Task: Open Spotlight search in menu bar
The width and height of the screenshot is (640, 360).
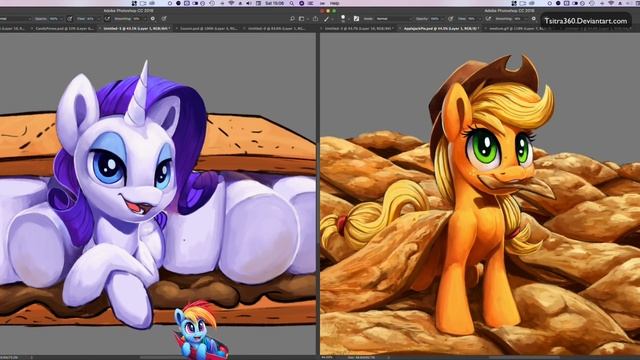Action: click(x=292, y=3)
